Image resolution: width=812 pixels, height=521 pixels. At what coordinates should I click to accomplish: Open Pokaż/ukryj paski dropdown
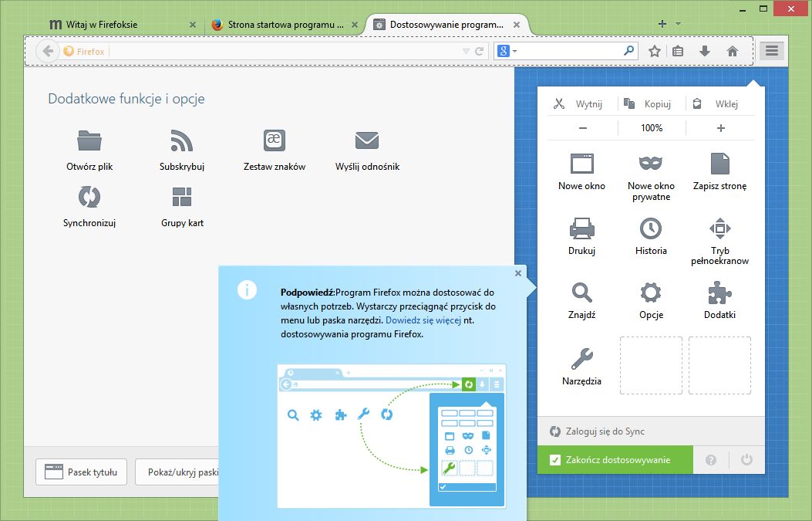pos(177,472)
